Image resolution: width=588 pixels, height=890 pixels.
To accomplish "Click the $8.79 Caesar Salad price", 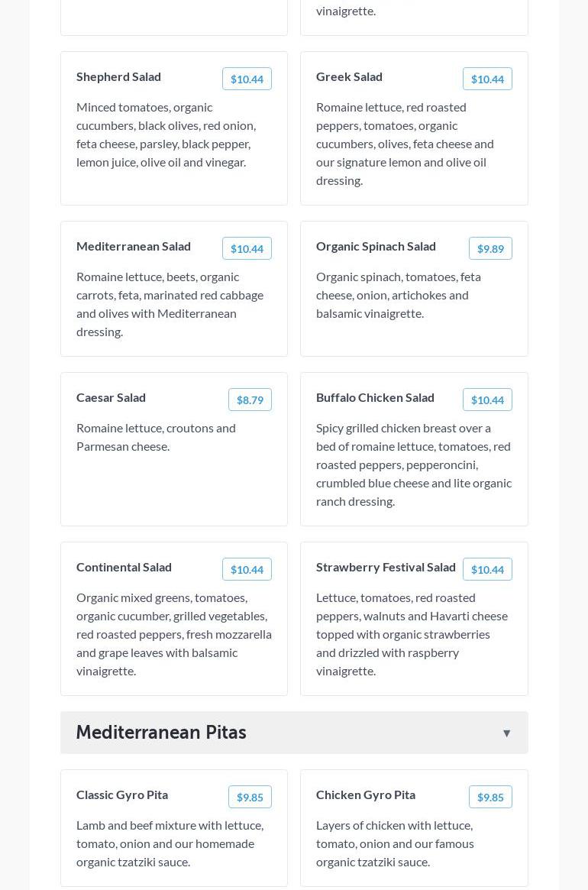I will pos(250,400).
